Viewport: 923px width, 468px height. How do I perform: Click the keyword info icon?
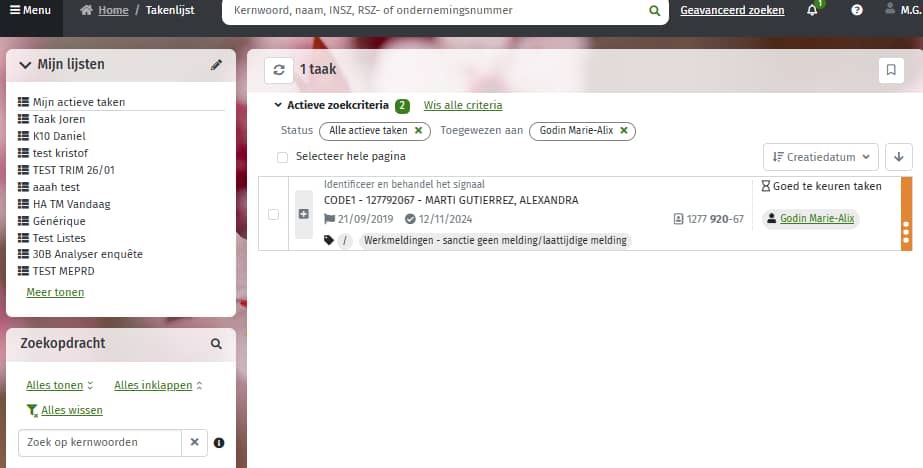pos(219,443)
